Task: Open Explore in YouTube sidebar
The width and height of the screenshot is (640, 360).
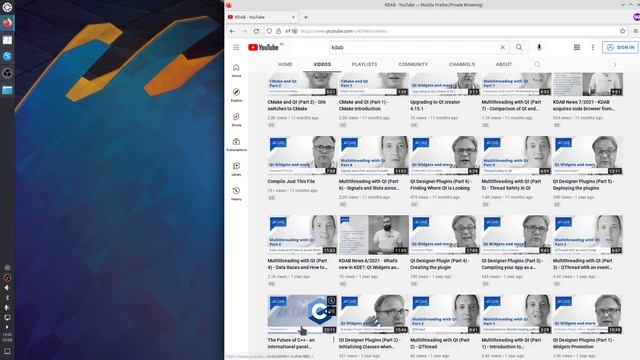Action: (236, 95)
